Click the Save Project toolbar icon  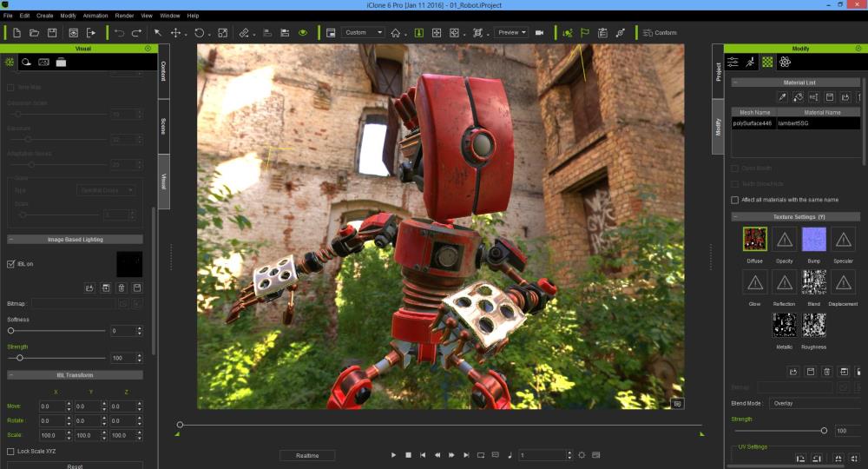[x=52, y=33]
